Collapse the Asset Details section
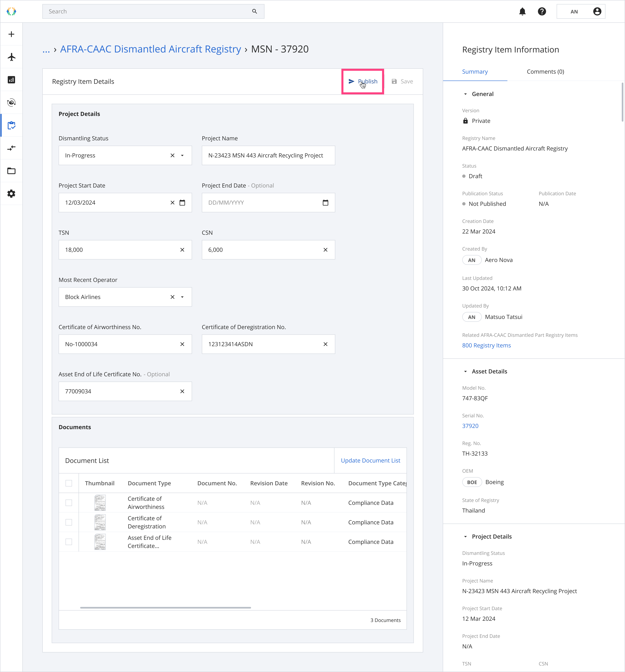The image size is (625, 672). click(465, 372)
